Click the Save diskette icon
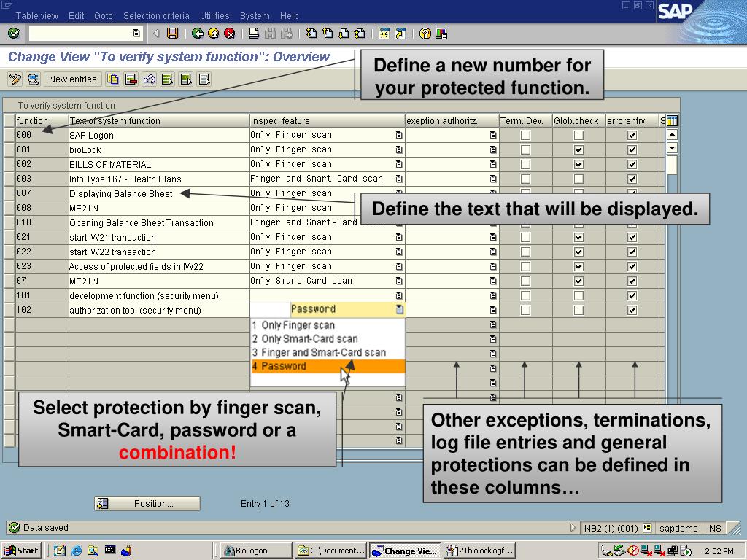Image resolution: width=747 pixels, height=560 pixels. [172, 34]
